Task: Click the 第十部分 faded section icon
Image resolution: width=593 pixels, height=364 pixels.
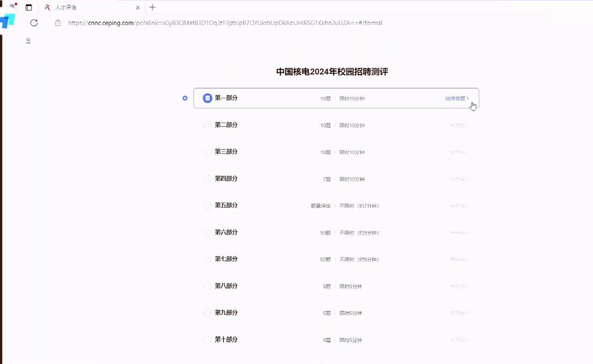Action: [x=207, y=340]
